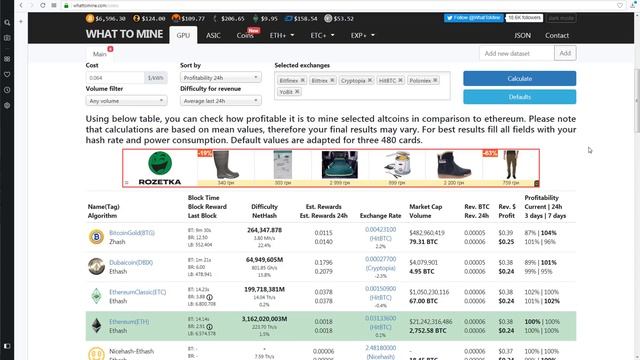Open the Volume filter dropdown
The height and width of the screenshot is (360, 640).
coord(126,101)
